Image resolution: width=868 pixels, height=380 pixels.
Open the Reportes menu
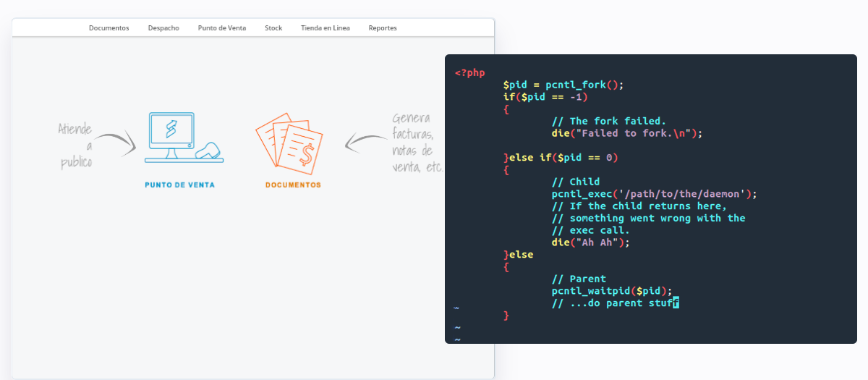tap(383, 28)
